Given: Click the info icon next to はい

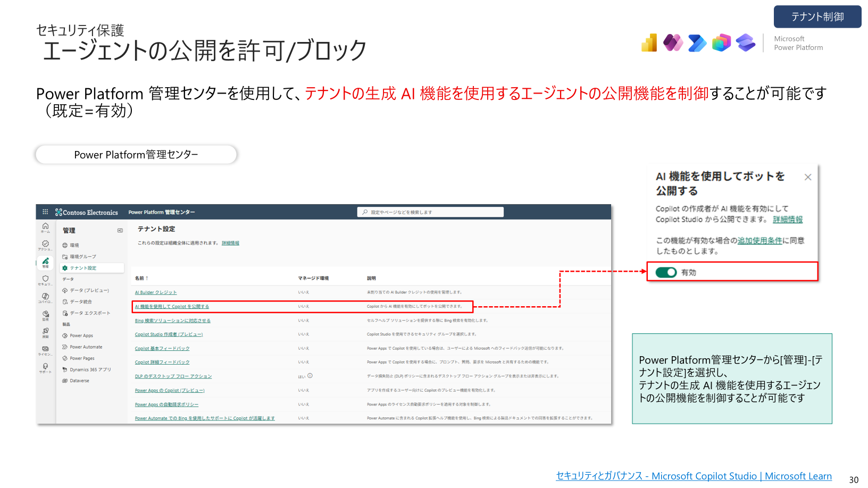Looking at the screenshot, I should [310, 376].
